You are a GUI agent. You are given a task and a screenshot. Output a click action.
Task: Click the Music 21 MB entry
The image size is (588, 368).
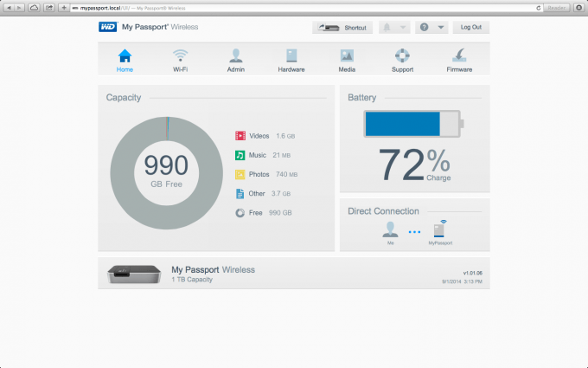[263, 155]
